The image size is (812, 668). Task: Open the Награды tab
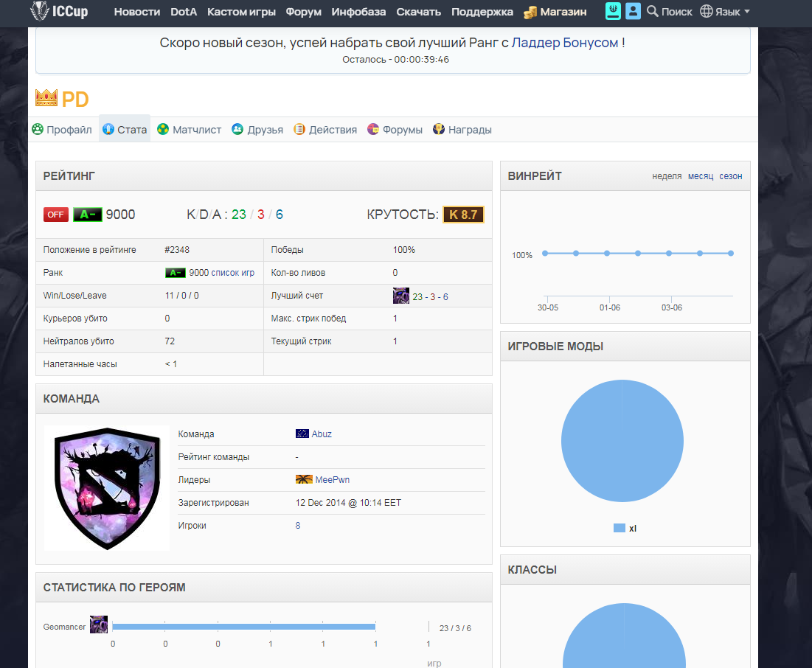(x=462, y=130)
